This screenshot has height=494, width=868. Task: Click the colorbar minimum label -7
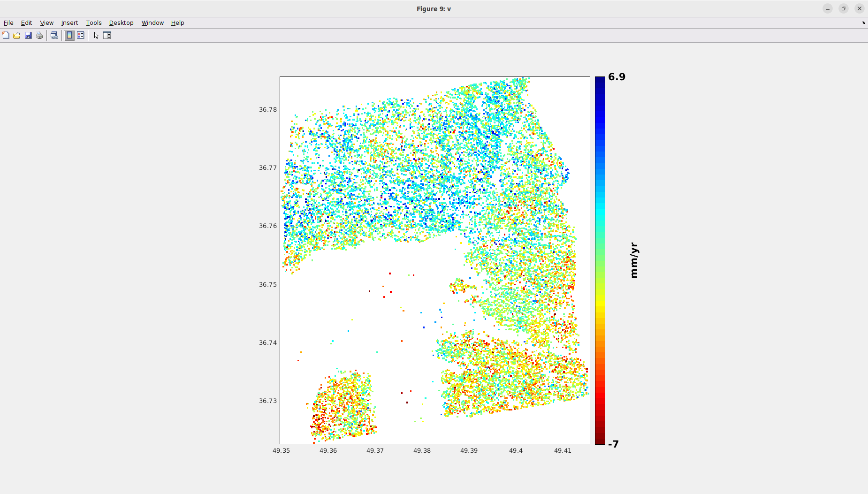coord(613,444)
